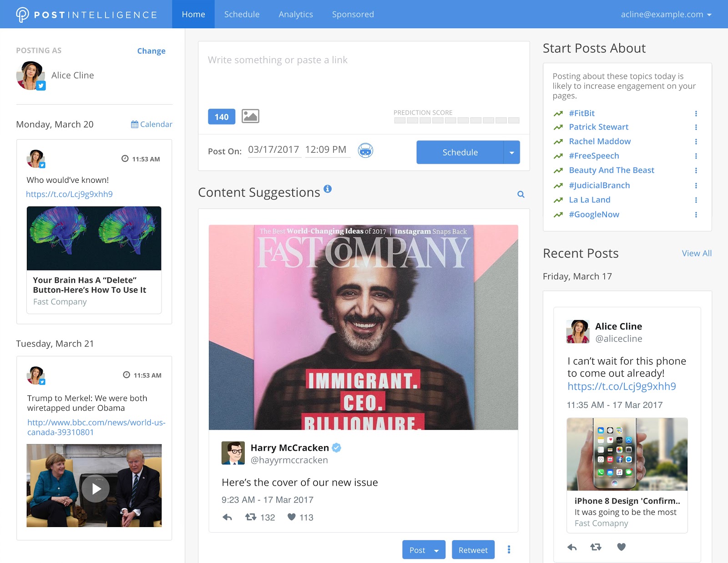Click the Change posting account link
This screenshot has height=563, width=728.
click(x=151, y=51)
